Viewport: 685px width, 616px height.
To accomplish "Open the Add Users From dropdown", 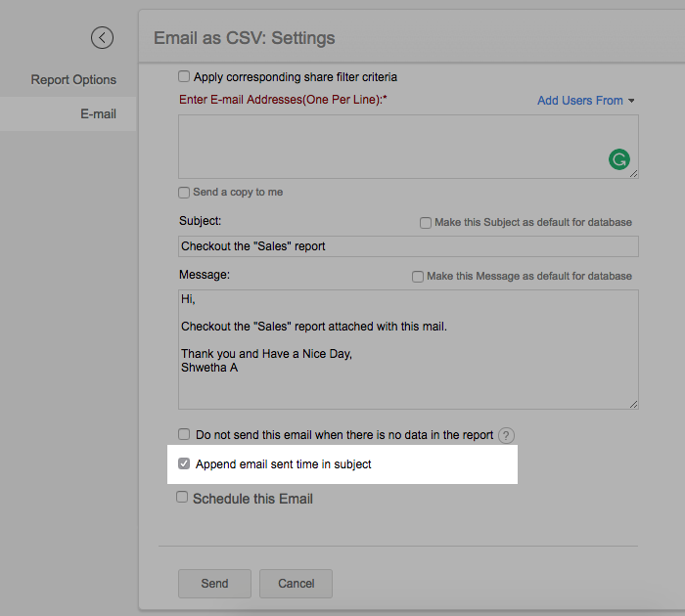I will tap(580, 101).
